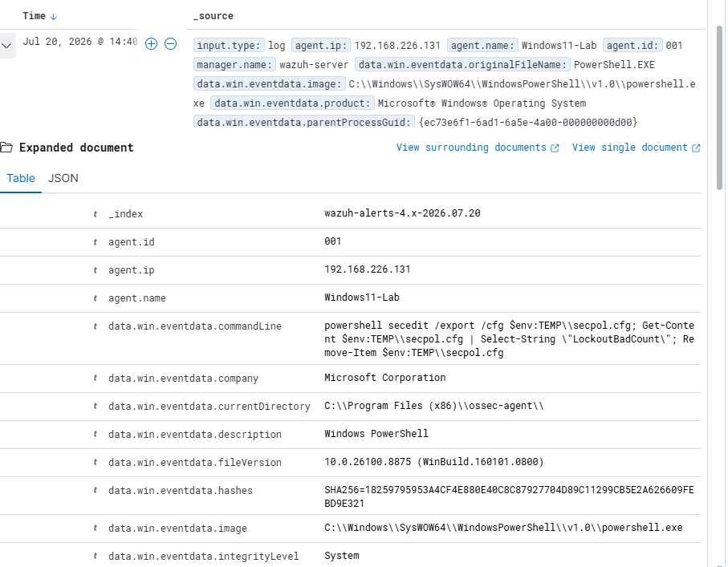
Task: Click the external link icon after single document
Action: pyautogui.click(x=696, y=148)
